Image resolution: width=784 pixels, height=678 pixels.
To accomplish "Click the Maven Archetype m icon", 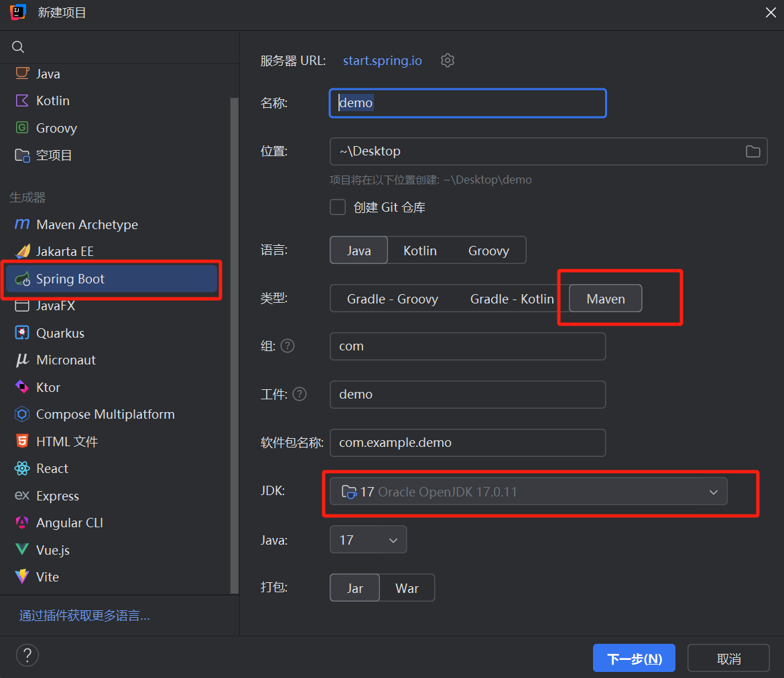I will (22, 224).
